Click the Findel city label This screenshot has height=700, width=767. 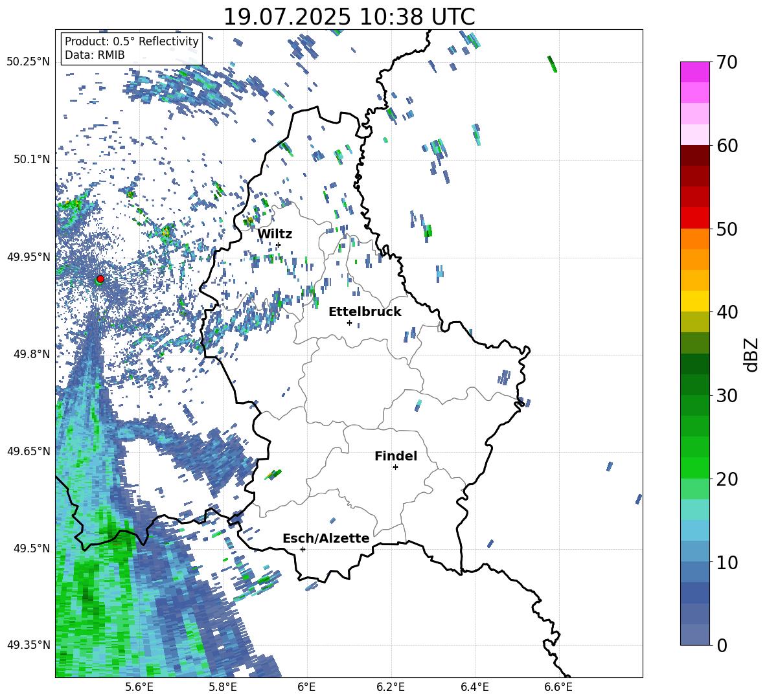point(396,456)
